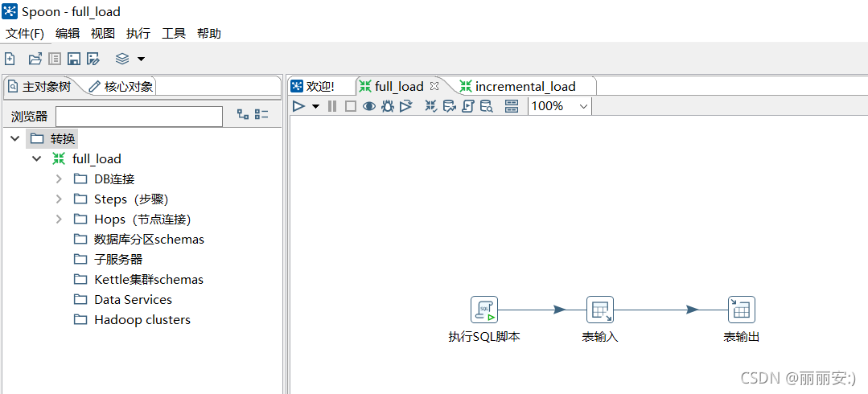Click the Explore database icon
868x394 pixels.
pyautogui.click(x=487, y=105)
